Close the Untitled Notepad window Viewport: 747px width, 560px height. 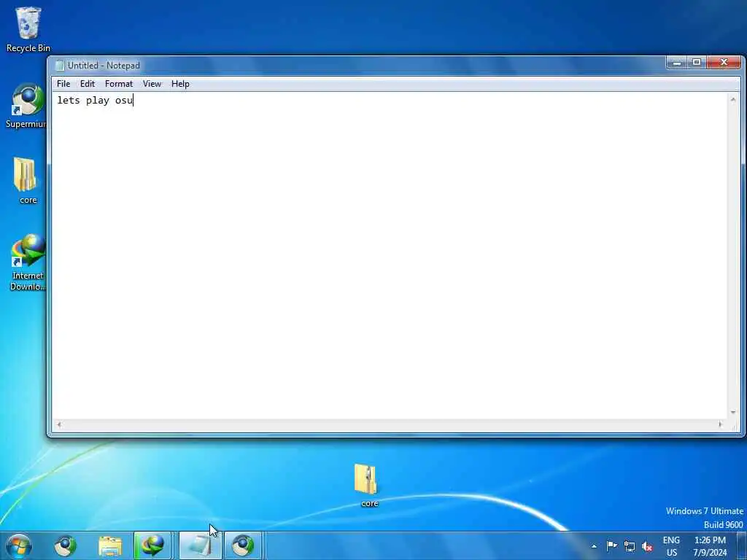click(x=724, y=63)
